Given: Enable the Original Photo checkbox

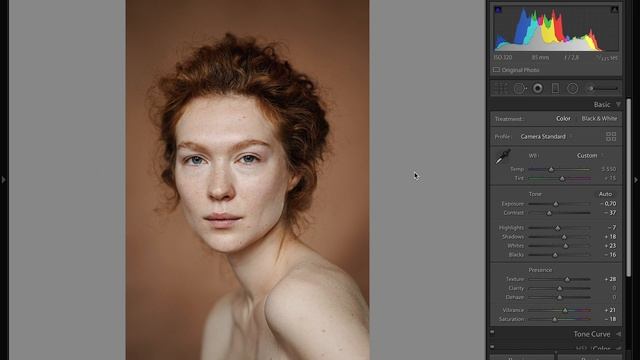Looking at the screenshot, I should click(x=496, y=70).
